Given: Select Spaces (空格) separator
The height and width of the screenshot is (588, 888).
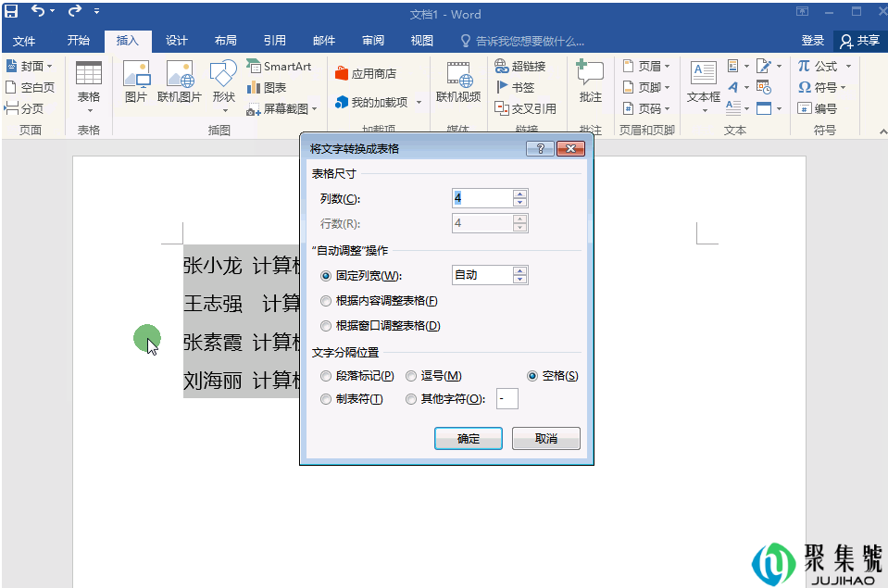Looking at the screenshot, I should [x=553, y=376].
